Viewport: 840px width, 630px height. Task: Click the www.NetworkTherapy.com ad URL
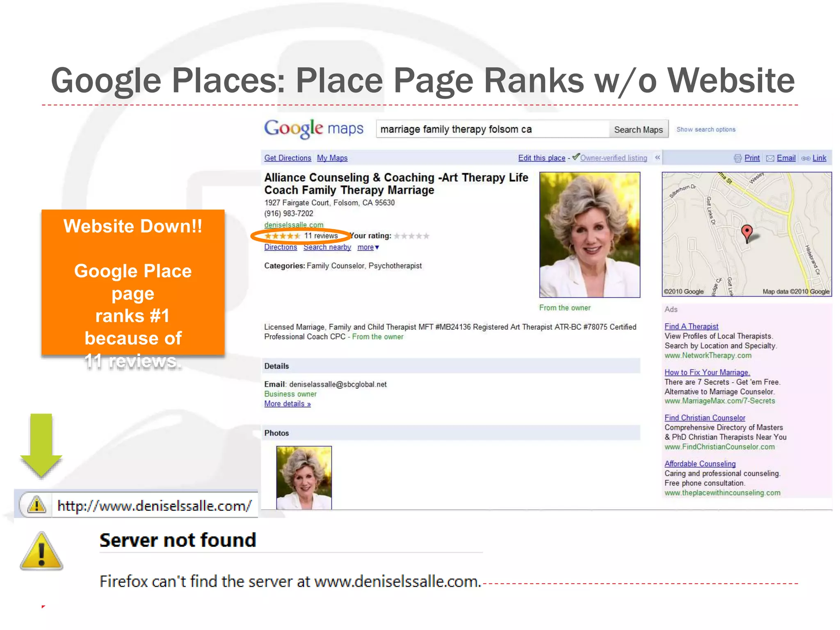click(x=708, y=356)
